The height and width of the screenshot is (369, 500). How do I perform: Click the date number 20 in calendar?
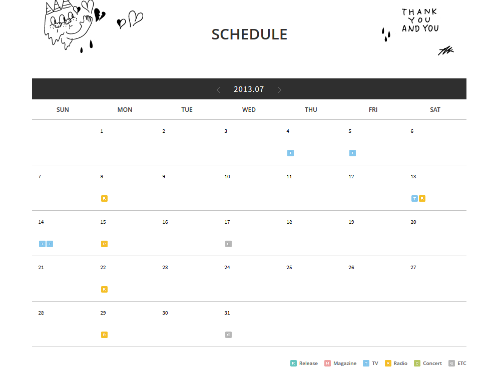coord(413,222)
